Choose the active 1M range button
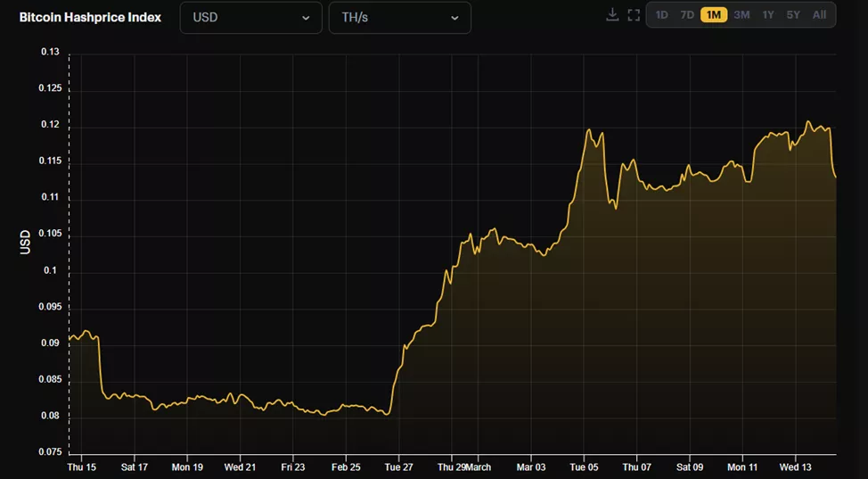The height and width of the screenshot is (479, 868). click(714, 15)
